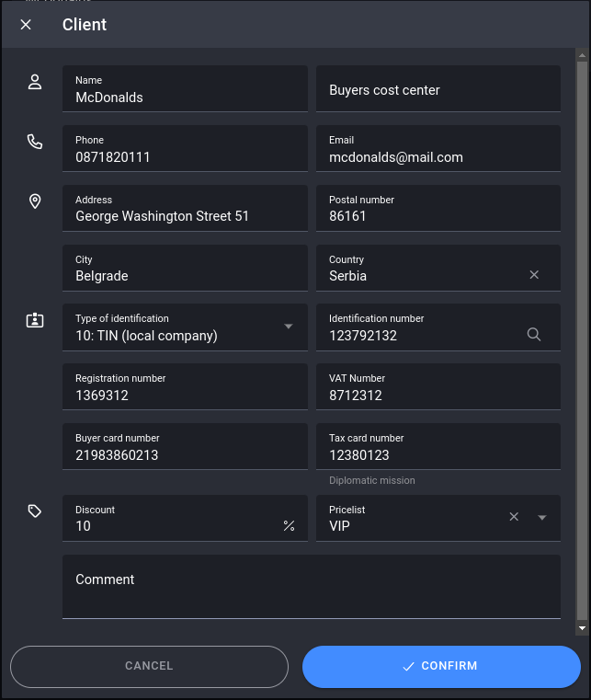Edit the Email field mcdonalds@mail.com

point(438,148)
